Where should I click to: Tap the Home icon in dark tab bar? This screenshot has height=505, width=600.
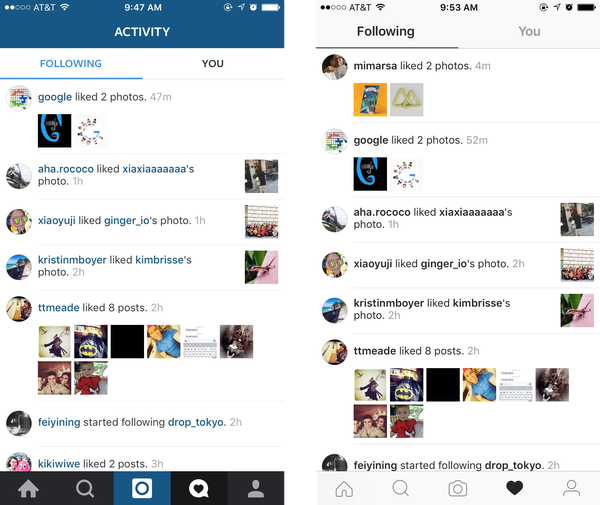[28, 489]
